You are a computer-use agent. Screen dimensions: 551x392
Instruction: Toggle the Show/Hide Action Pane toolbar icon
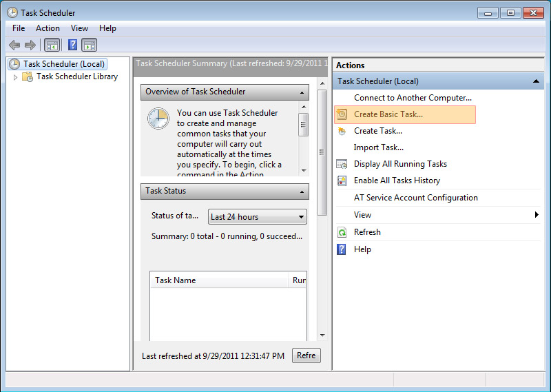pyautogui.click(x=90, y=45)
